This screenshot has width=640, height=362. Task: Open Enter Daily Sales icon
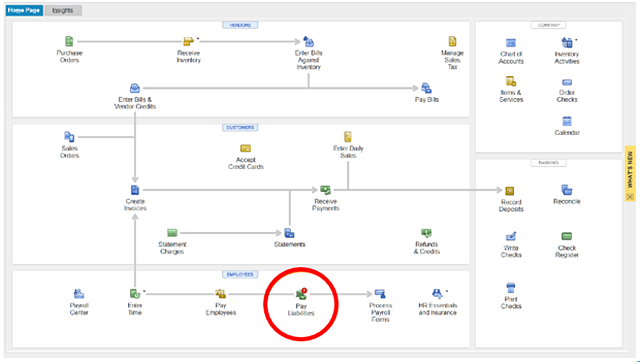click(x=348, y=137)
